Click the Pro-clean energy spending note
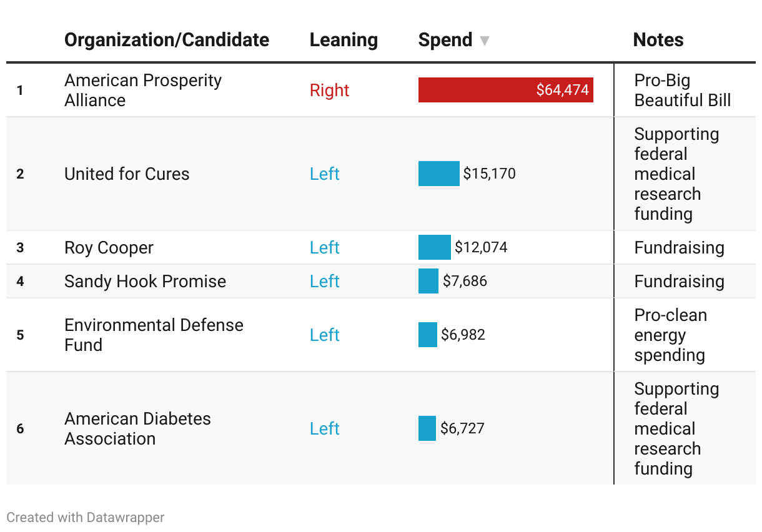Image resolution: width=762 pixels, height=532 pixels. click(670, 335)
